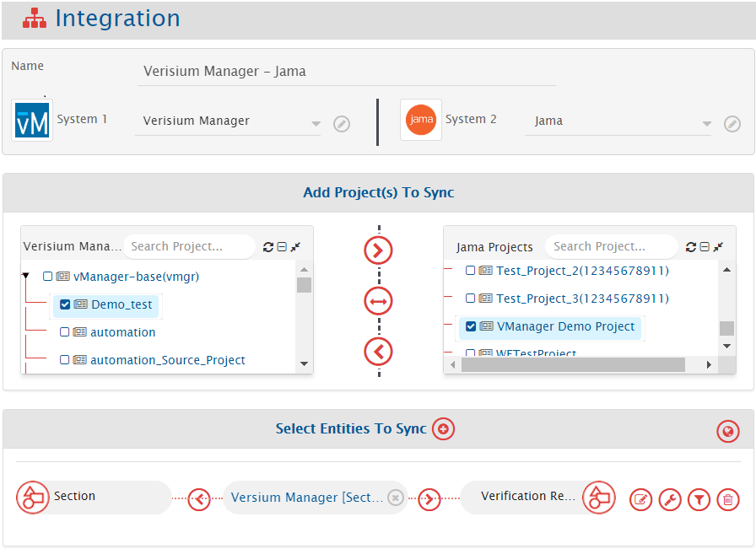This screenshot has width=756, height=549.
Task: Uncheck the Demo_test project checkbox
Action: [65, 304]
